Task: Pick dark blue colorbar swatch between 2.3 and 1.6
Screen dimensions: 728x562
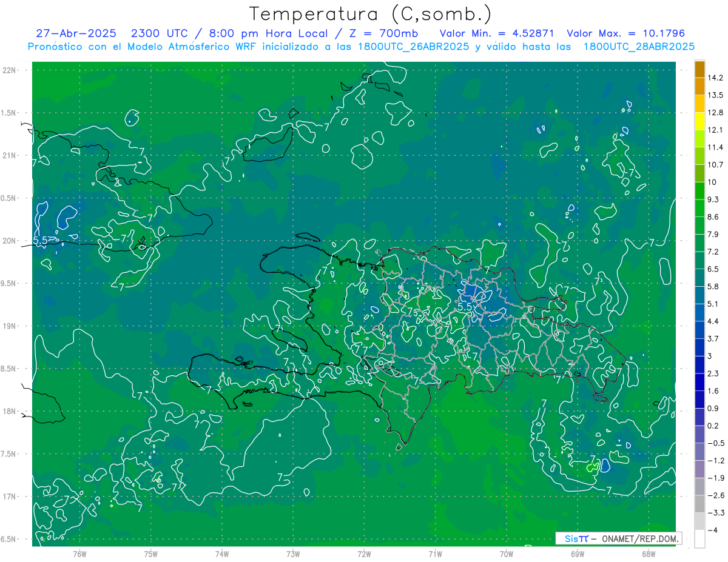Action: (699, 383)
